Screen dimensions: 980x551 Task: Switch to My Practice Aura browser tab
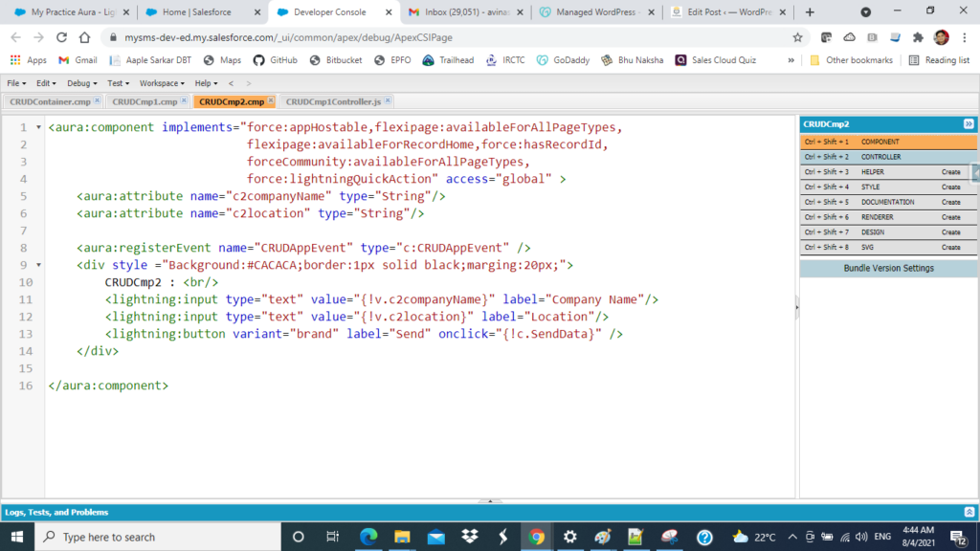(73, 11)
